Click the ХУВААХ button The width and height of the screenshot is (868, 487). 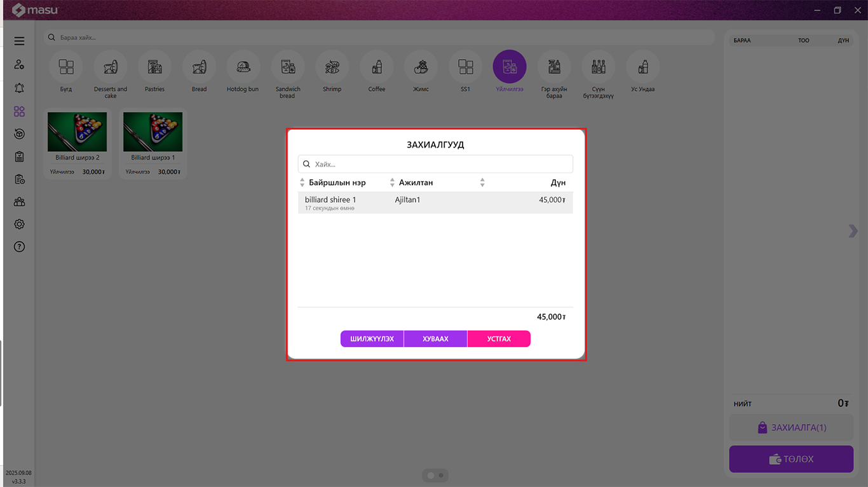point(435,339)
